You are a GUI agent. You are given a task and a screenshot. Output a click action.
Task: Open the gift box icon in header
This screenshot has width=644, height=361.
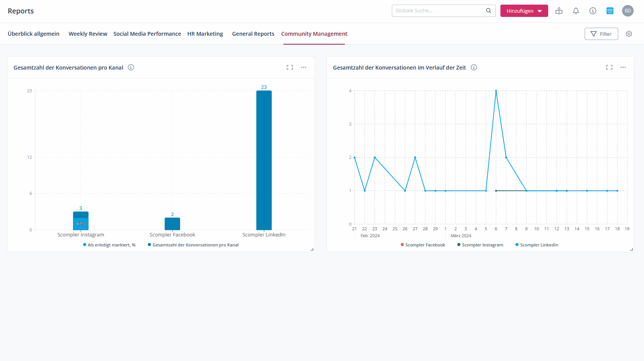click(x=559, y=11)
